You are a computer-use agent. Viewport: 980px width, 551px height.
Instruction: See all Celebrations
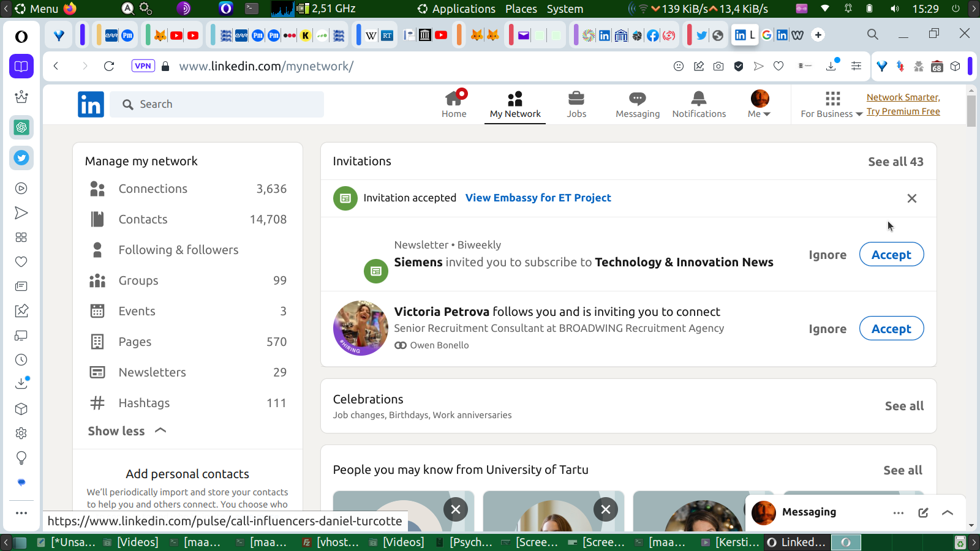point(904,406)
